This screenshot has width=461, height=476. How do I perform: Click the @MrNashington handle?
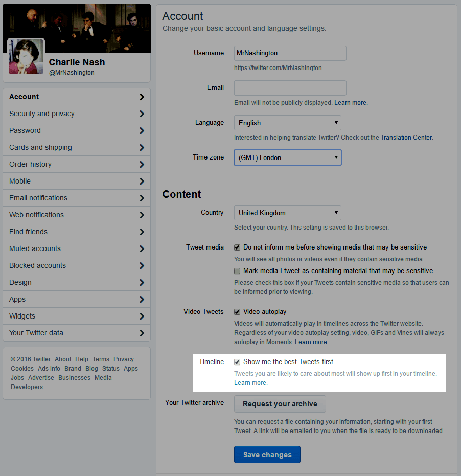pyautogui.click(x=72, y=73)
